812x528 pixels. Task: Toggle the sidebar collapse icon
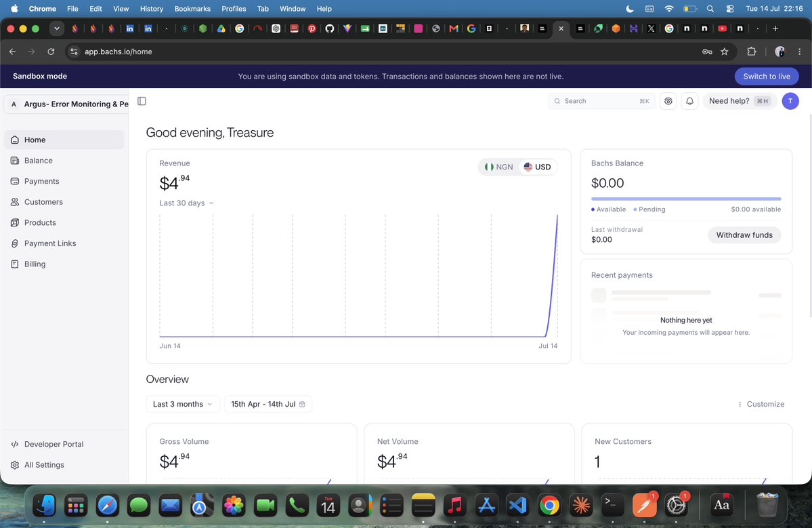pos(142,101)
